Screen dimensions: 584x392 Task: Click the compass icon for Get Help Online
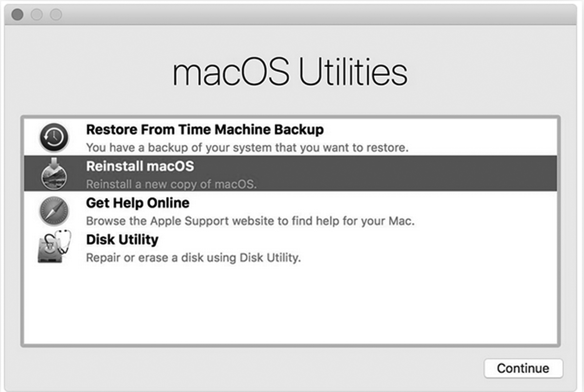[x=54, y=211]
